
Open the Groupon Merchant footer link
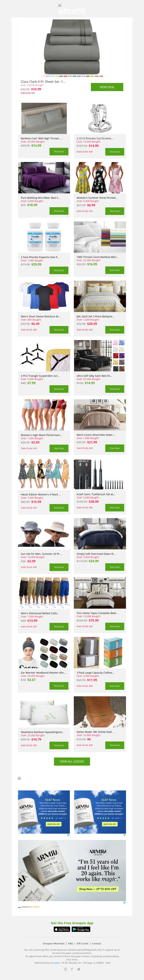pos(54,943)
